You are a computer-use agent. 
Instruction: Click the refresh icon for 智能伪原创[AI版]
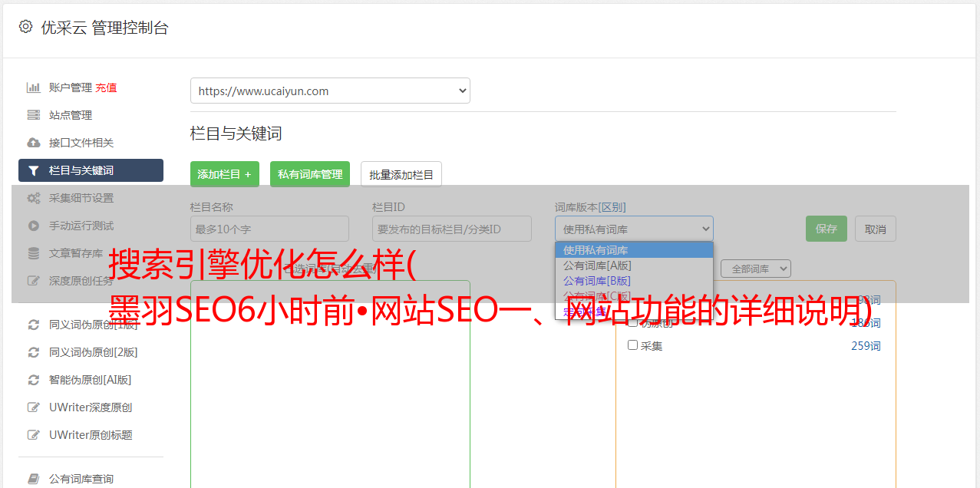click(x=34, y=380)
